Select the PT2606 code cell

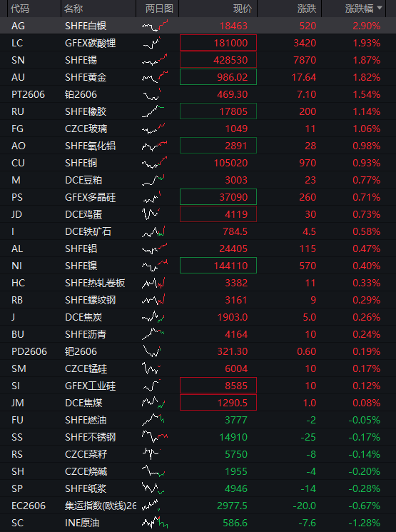(x=28, y=94)
